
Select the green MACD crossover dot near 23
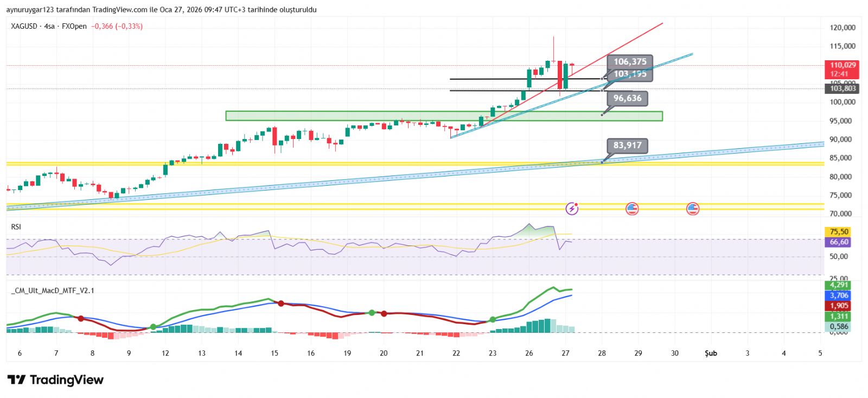click(x=493, y=320)
